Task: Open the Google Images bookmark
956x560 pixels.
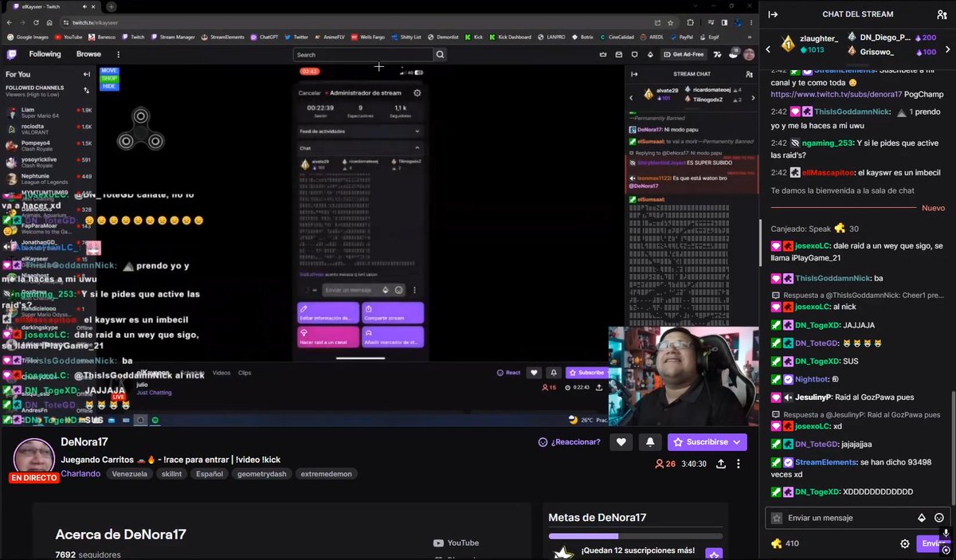Action: coord(28,37)
